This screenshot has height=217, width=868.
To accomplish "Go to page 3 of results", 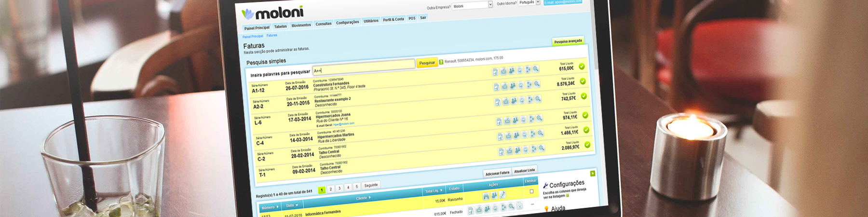I will pyautogui.click(x=339, y=188).
